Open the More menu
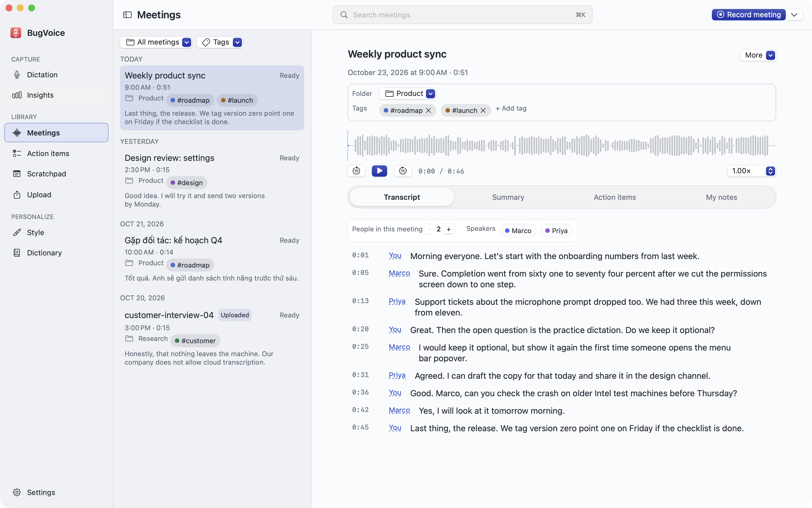 coord(758,55)
